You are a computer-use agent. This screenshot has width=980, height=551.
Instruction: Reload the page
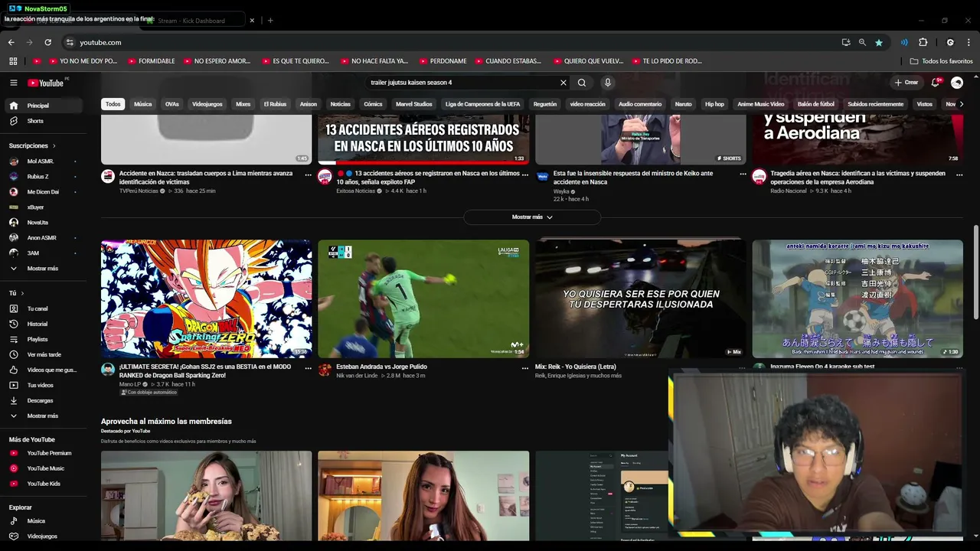(x=47, y=42)
